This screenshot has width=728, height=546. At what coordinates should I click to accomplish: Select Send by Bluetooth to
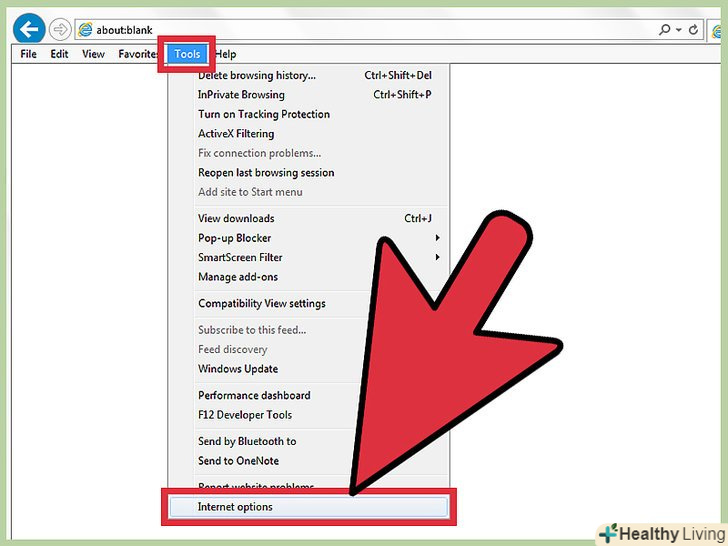click(247, 441)
